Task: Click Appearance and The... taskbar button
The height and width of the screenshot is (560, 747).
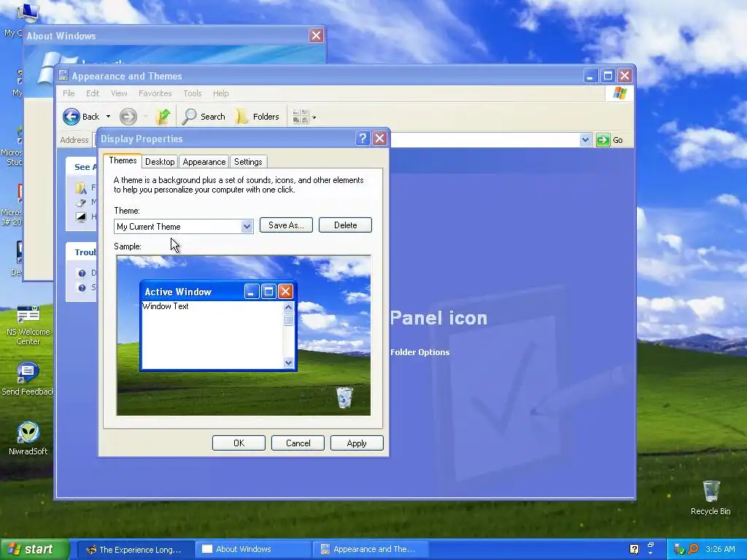Action: coord(371,550)
